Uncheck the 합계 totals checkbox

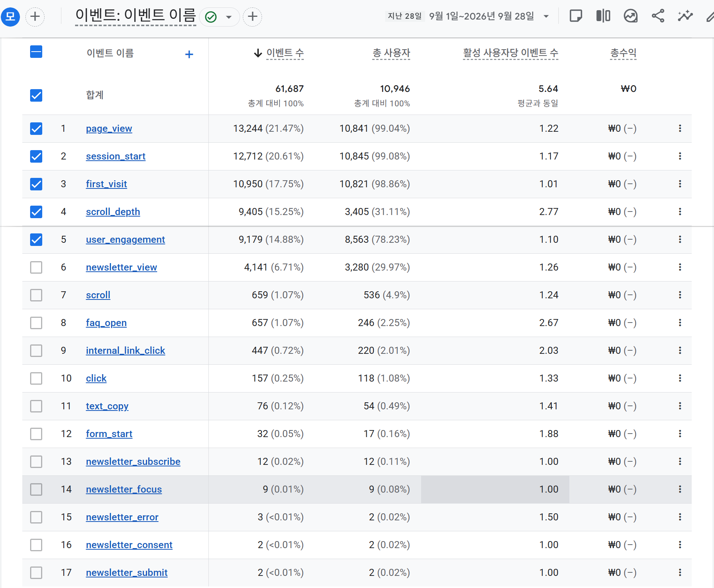36,95
